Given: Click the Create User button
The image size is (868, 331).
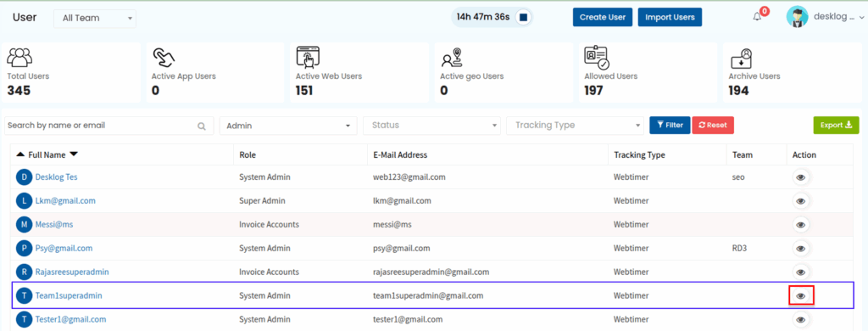Looking at the screenshot, I should point(603,17).
